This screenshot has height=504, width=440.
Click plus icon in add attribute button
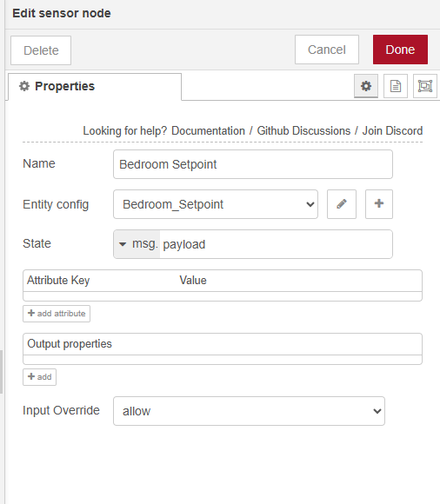point(31,313)
